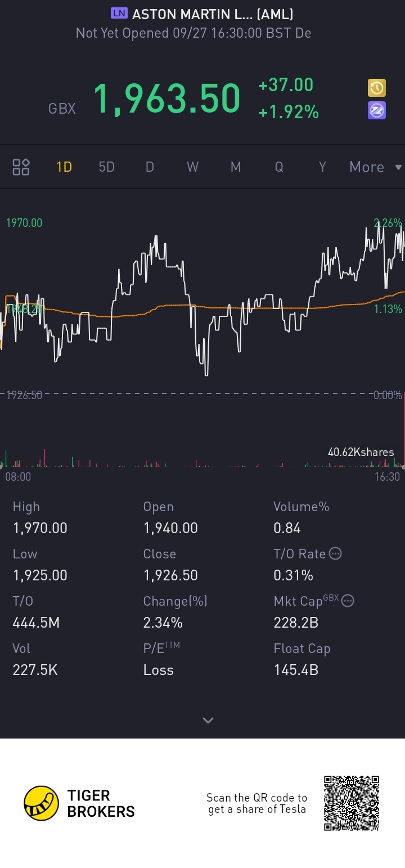
Task: Tap the QR code image
Action: (352, 803)
